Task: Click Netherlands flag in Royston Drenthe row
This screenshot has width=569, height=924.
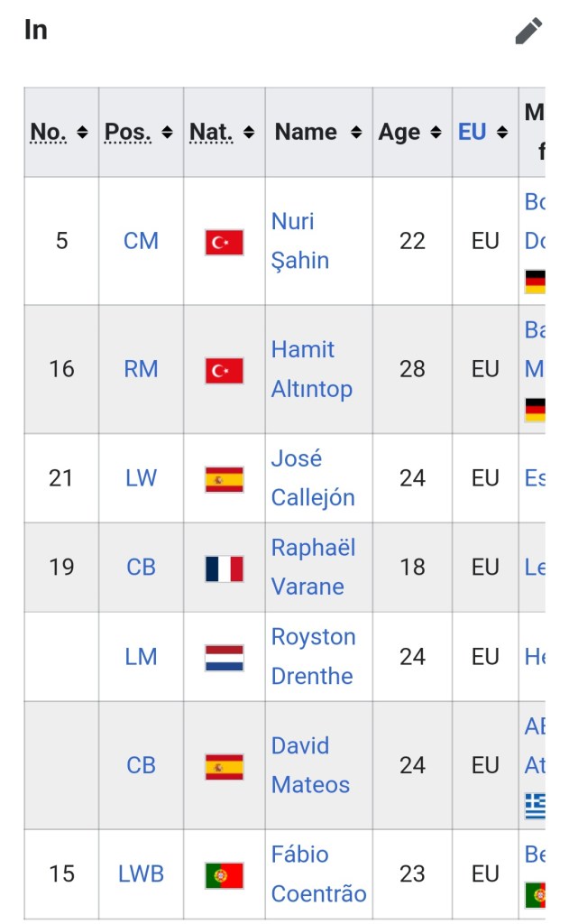Action: coord(224,657)
